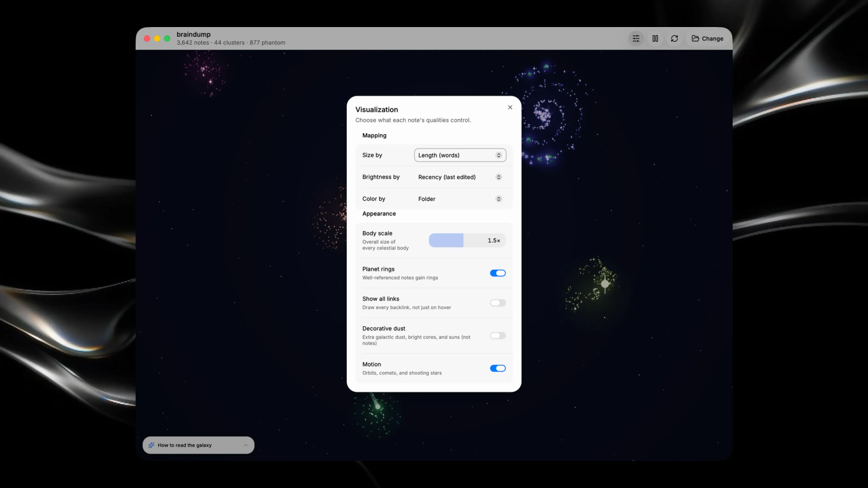Click the notes and clusters count text

click(x=231, y=43)
